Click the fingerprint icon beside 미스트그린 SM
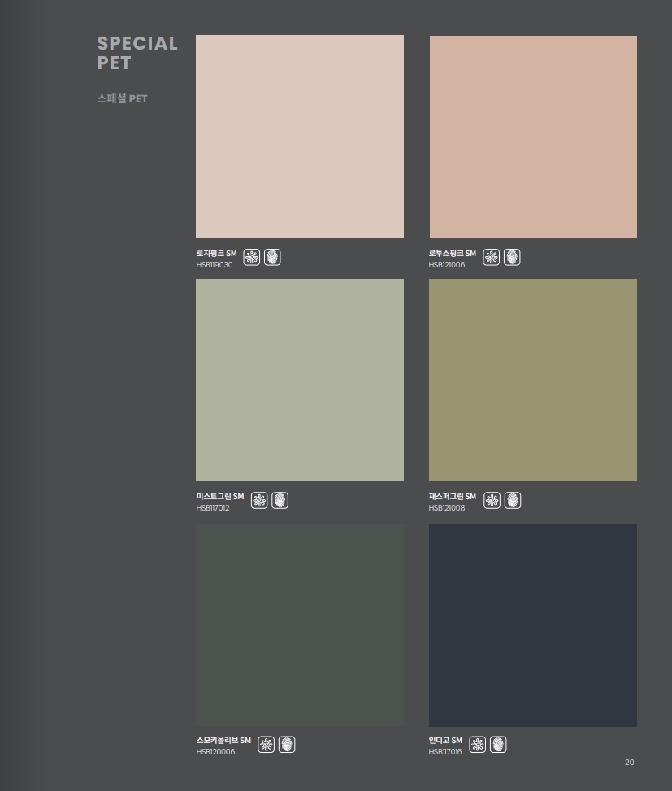The width and height of the screenshot is (672, 791). (x=280, y=501)
